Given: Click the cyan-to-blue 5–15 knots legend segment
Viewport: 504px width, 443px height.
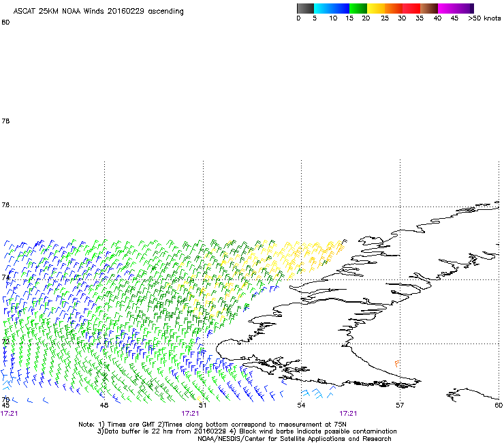Looking at the screenshot, I should [x=332, y=8].
